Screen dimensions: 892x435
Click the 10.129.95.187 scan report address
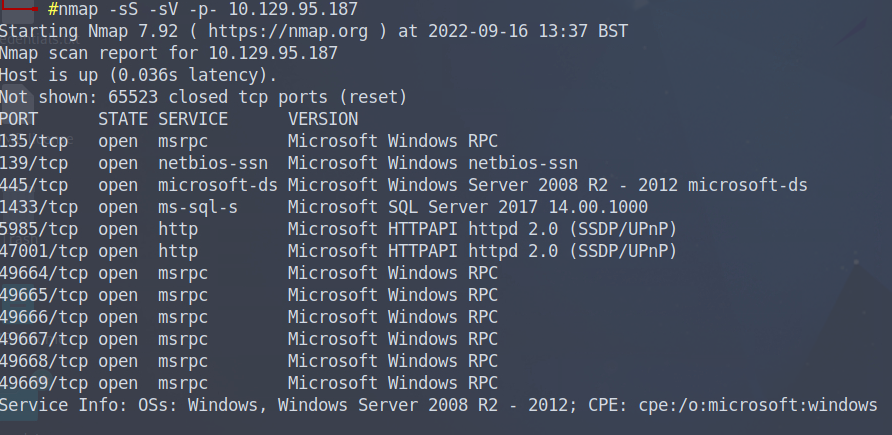click(x=273, y=53)
